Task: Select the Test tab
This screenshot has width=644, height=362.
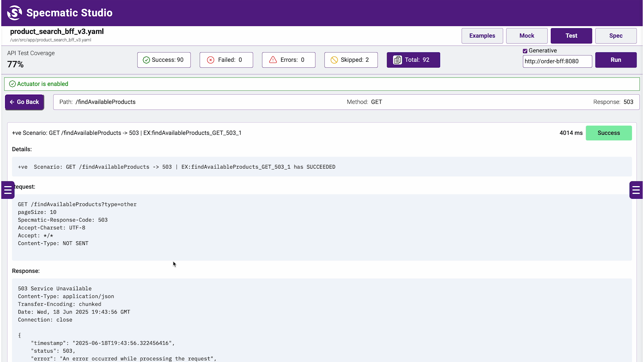Action: [571, 36]
